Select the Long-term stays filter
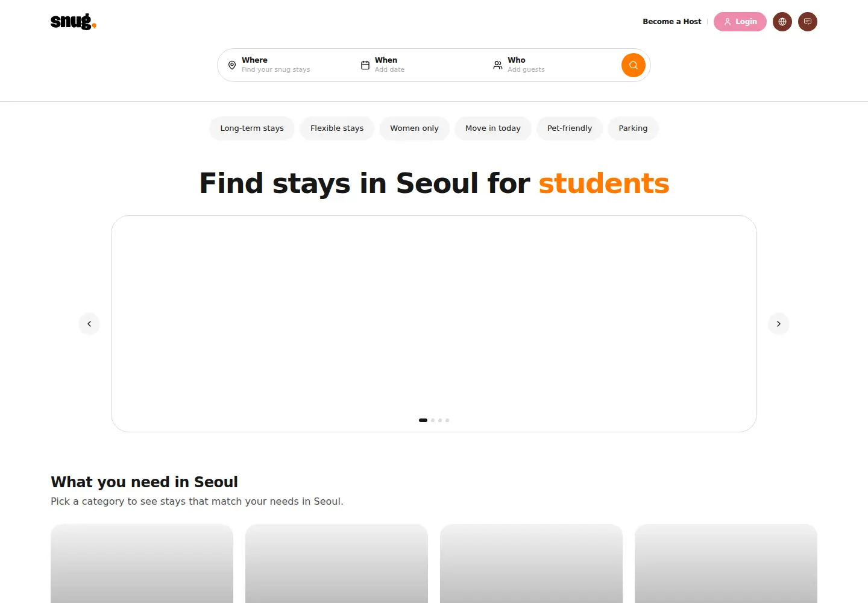Viewport: 868px width, 603px height. click(x=252, y=128)
